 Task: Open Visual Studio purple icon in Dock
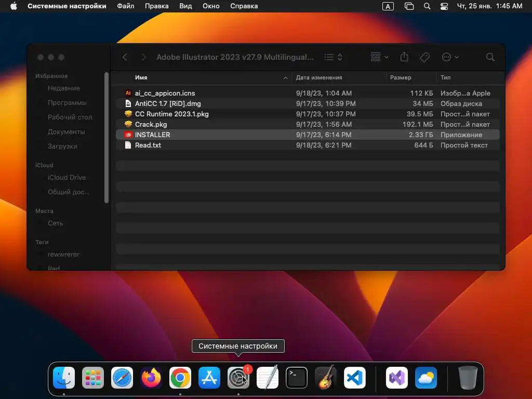tap(397, 378)
